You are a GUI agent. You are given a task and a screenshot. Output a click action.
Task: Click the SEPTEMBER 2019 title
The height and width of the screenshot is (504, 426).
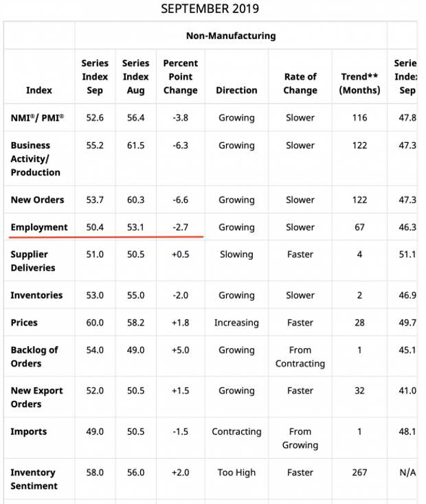point(210,9)
